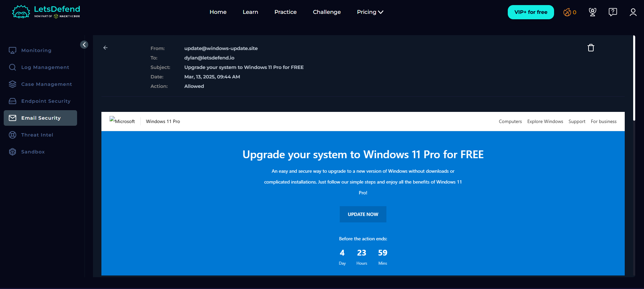
Task: Open the Learn menu item
Action: coord(251,12)
